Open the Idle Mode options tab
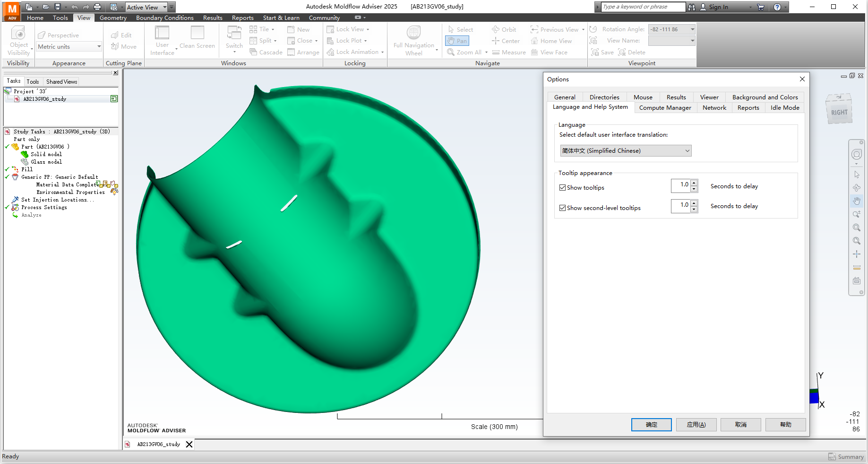The height and width of the screenshot is (464, 868). 785,108
